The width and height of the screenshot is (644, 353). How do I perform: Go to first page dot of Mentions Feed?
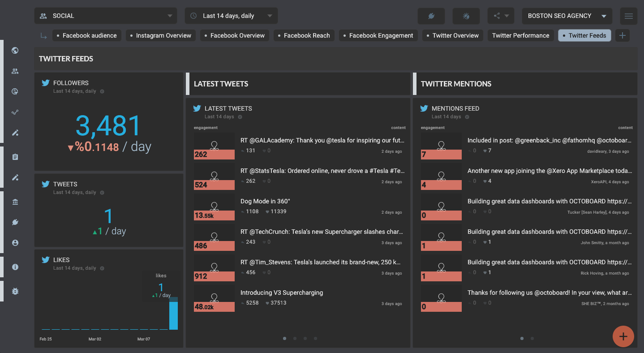point(522,339)
